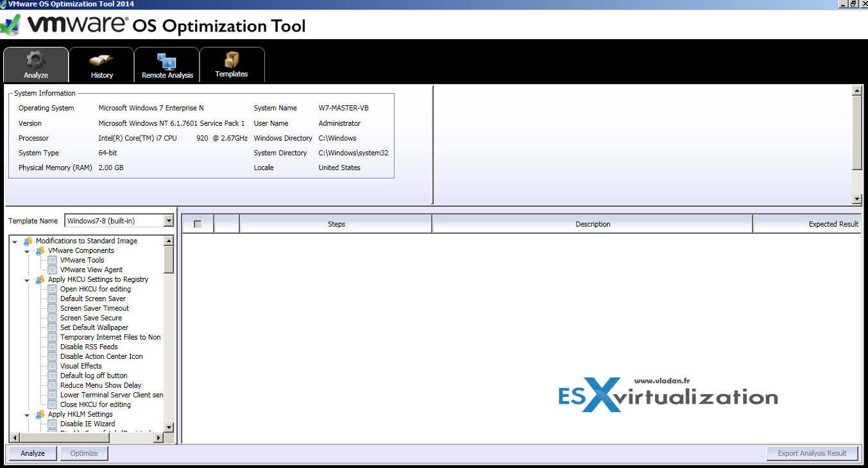Click the Set Default Wallpaper item icon
Image resolution: width=868 pixels, height=468 pixels.
coord(53,327)
